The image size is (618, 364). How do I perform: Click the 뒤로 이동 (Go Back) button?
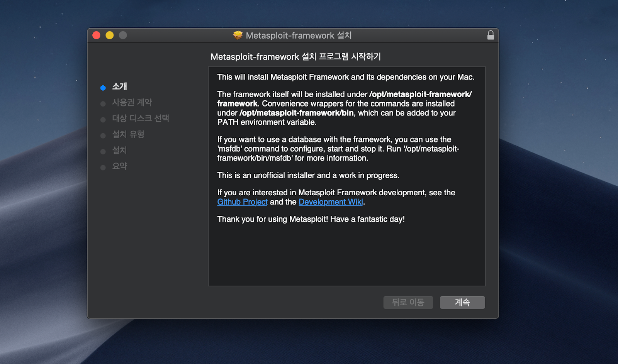408,302
